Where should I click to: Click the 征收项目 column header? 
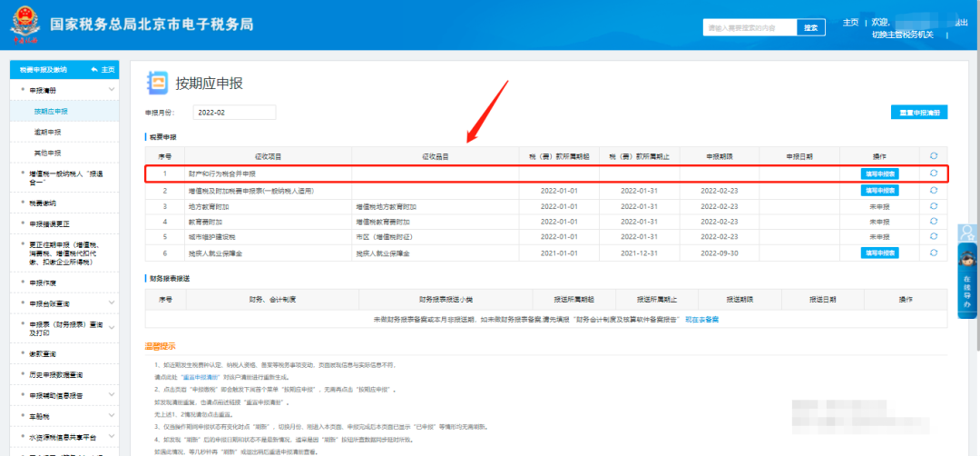click(268, 155)
